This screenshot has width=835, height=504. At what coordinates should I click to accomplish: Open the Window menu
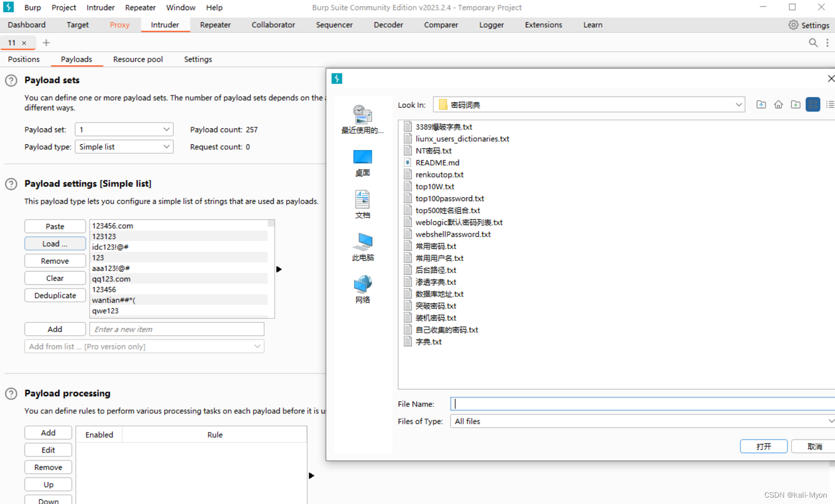tap(180, 7)
